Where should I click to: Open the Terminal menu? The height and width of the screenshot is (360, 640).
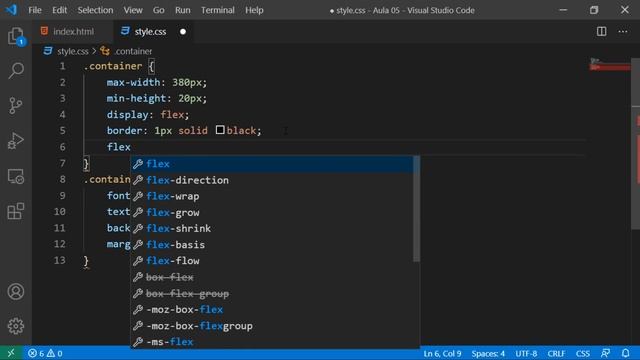218,10
